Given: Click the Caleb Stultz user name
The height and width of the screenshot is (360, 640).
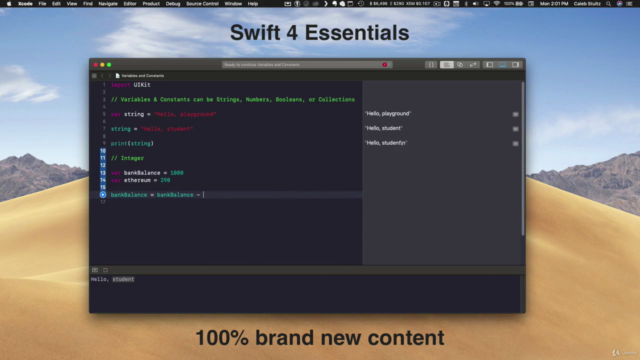Looking at the screenshot, I should point(587,4).
